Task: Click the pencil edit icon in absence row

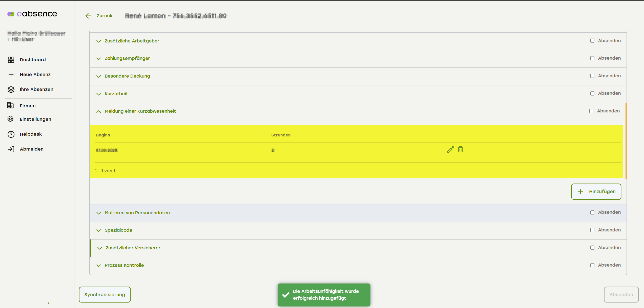Action: point(450,150)
